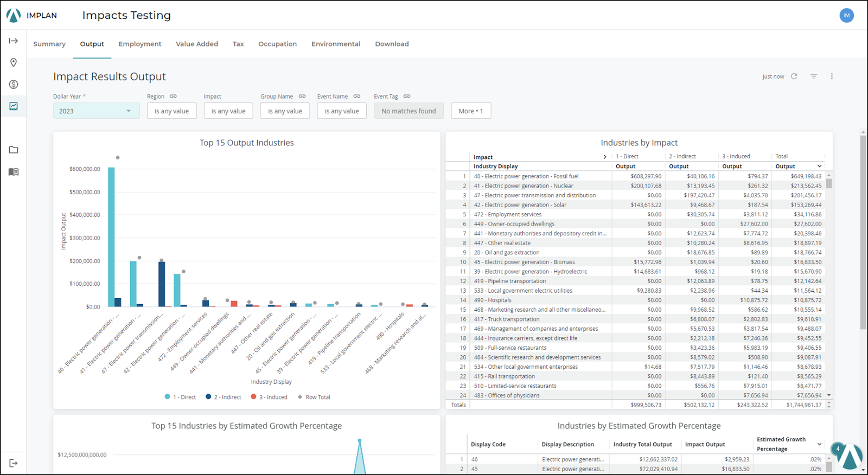This screenshot has width=868, height=475.
Task: Switch to the Value Added tab
Action: [197, 44]
